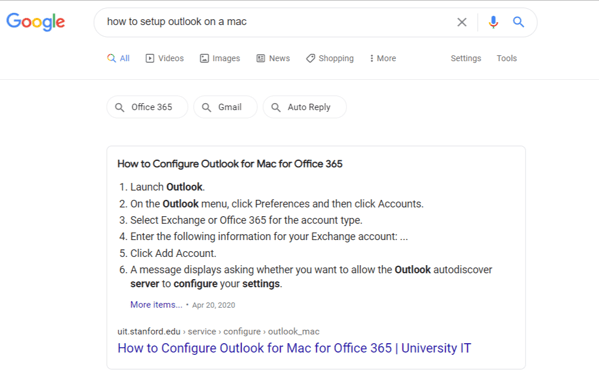The height and width of the screenshot is (370, 599).
Task: Open the Shopping tab
Action: (330, 58)
